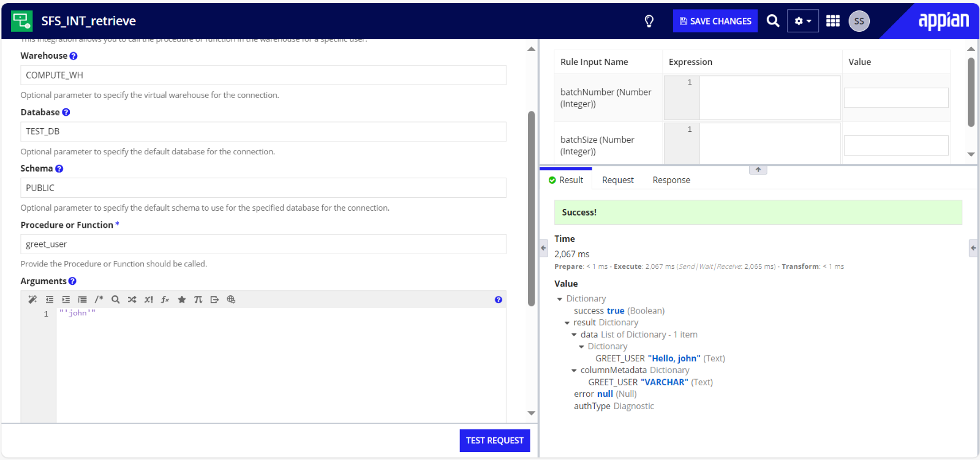This screenshot has height=460, width=980.
Task: Click the globe translation icon in editor toolbar
Action: coord(231,300)
